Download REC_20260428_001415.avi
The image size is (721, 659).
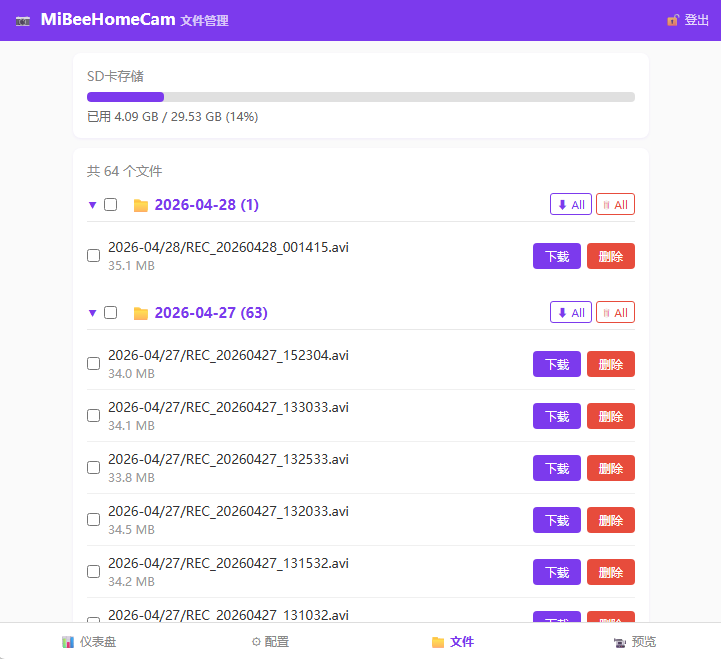pyautogui.click(x=557, y=256)
